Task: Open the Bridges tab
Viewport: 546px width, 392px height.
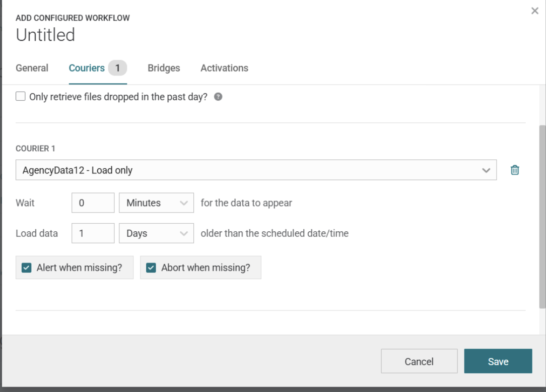Action: 164,68
